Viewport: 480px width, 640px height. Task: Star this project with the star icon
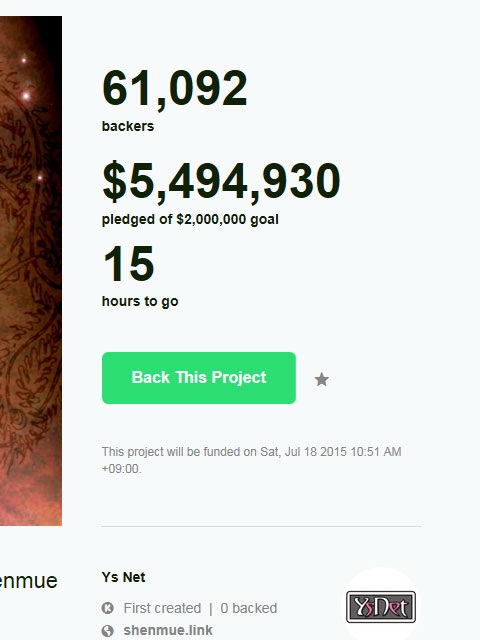click(322, 380)
